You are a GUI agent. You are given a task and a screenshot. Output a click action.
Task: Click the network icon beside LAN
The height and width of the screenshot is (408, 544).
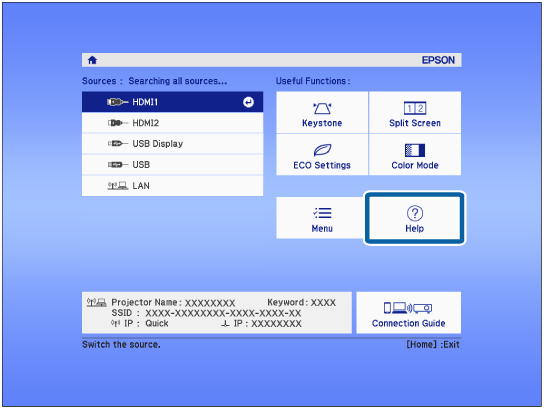coord(118,186)
